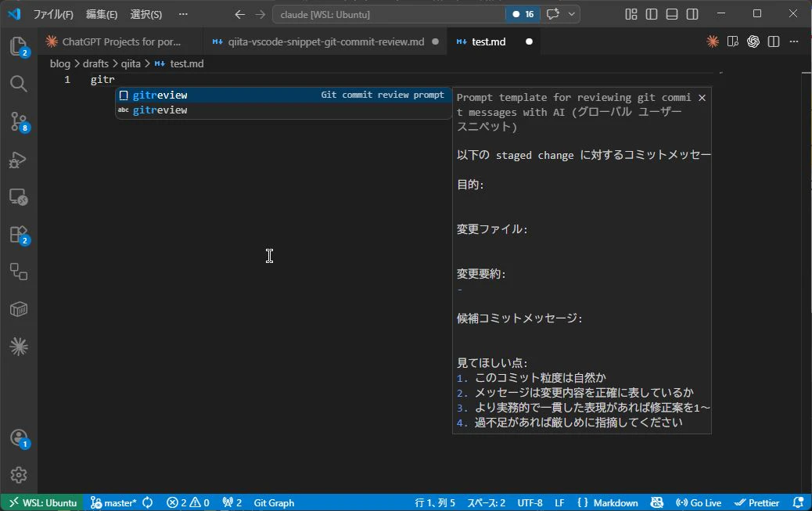Launch Claude from editor title bar
812x511 pixels.
pyautogui.click(x=713, y=41)
